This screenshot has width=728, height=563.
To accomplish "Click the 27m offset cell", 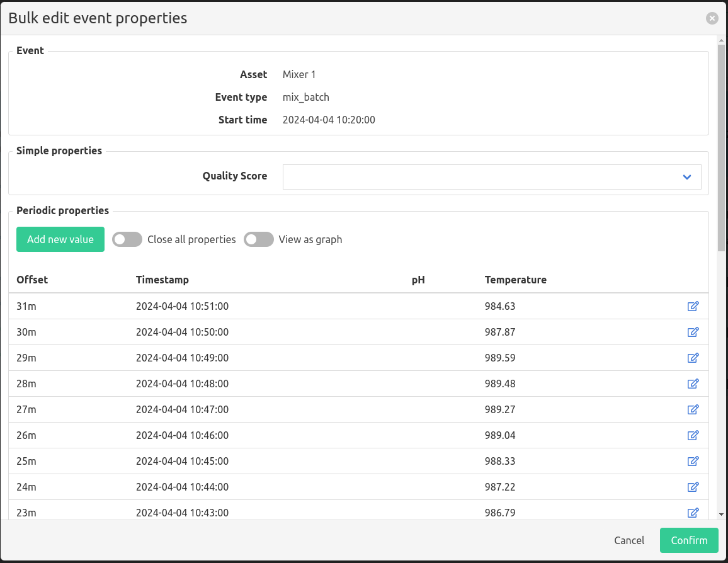I will [26, 409].
